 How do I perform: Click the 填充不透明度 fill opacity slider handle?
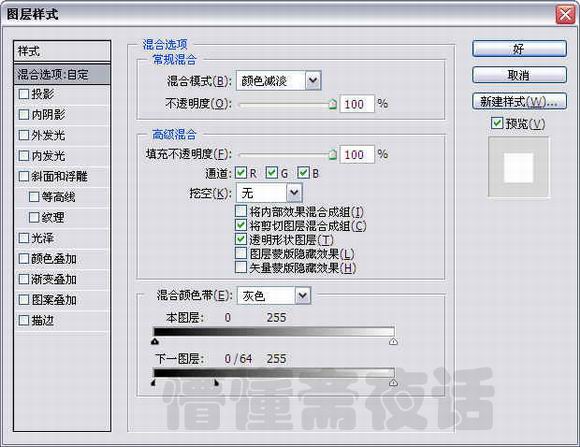[x=333, y=155]
